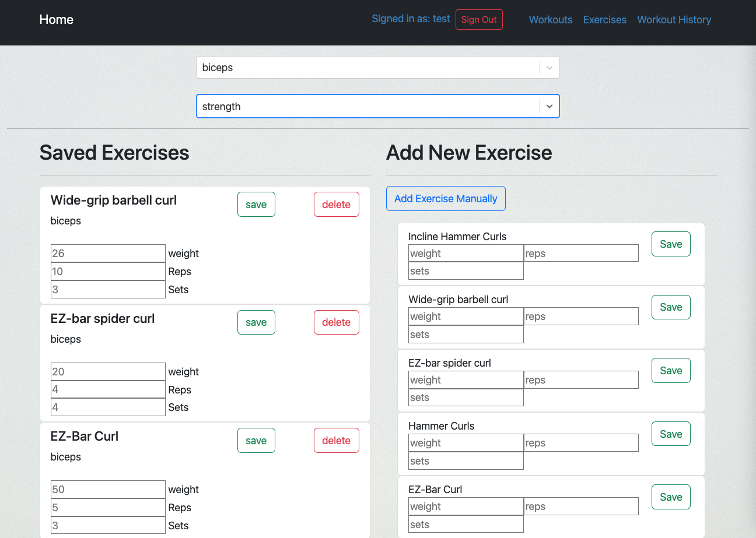Delete the EZ-bar spider curl exercise

click(x=336, y=322)
